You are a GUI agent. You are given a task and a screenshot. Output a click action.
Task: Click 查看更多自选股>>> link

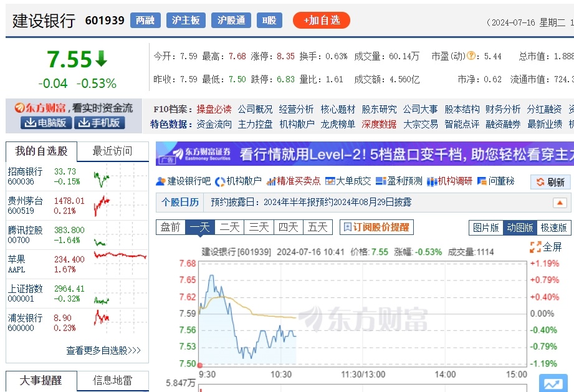coord(103,350)
